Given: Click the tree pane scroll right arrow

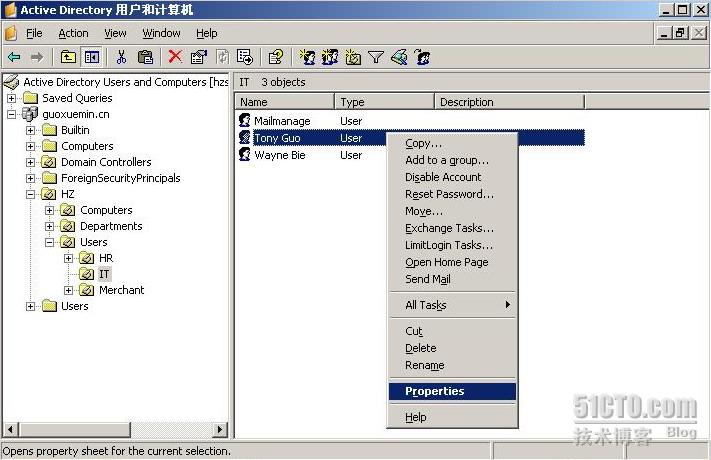Looking at the screenshot, I should click(220, 429).
